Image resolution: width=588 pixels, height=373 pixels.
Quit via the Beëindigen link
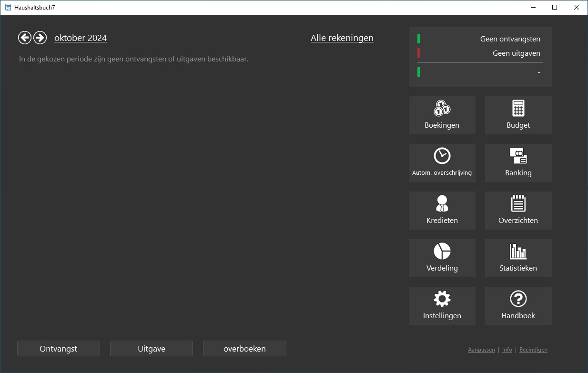[x=533, y=350]
